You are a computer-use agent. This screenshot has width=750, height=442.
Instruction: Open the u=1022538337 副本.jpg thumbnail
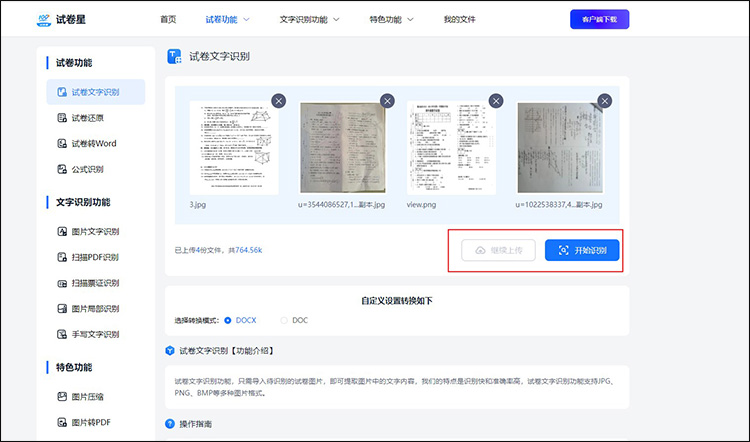[560, 148]
